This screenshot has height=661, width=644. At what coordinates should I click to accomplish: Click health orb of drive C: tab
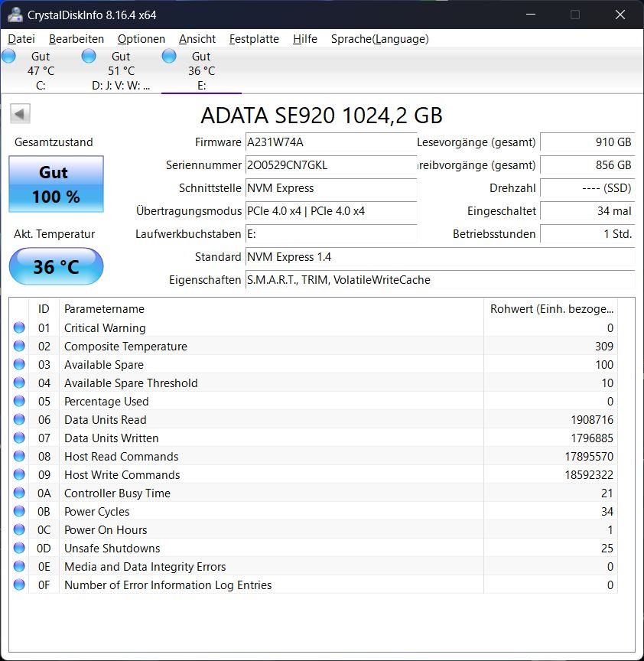pos(8,56)
